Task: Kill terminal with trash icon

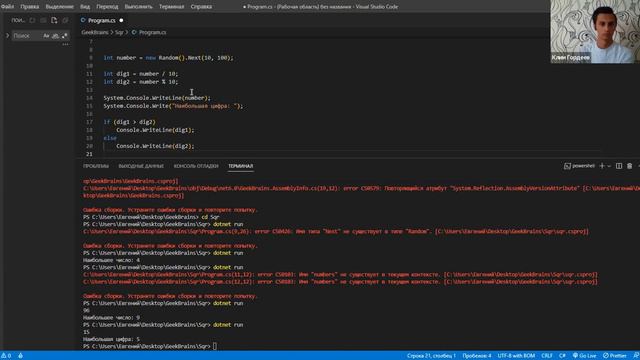Action: pos(629,166)
